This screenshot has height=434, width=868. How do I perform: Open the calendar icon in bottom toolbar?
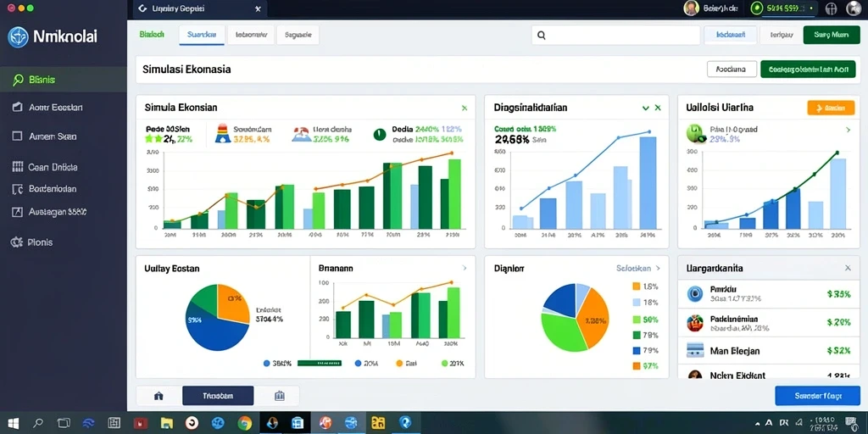click(x=279, y=396)
